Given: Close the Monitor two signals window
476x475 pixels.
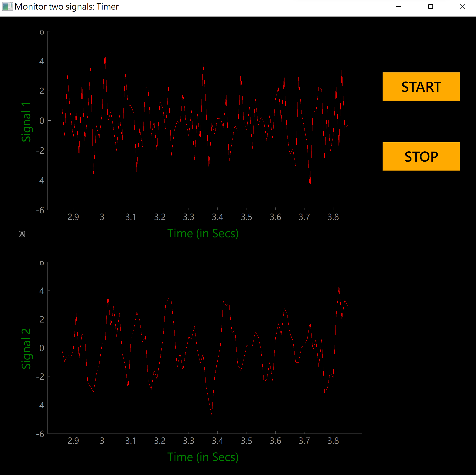Looking at the screenshot, I should click(462, 7).
